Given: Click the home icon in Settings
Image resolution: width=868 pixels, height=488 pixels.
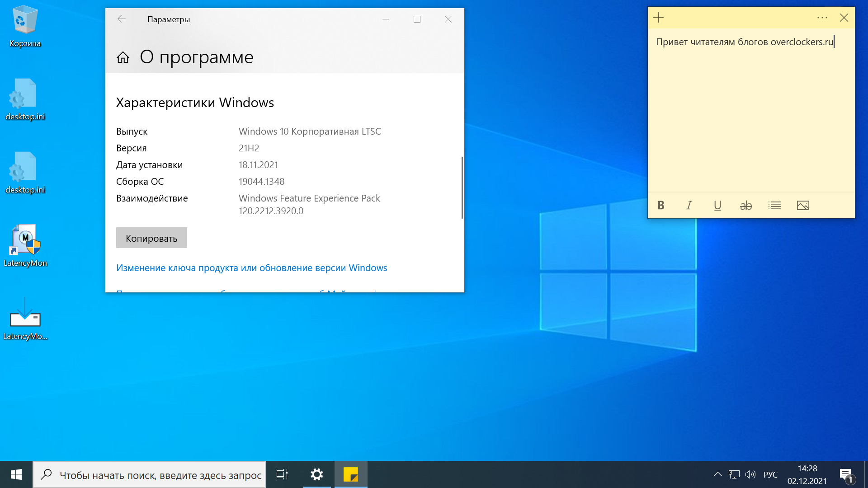Looking at the screenshot, I should 123,57.
